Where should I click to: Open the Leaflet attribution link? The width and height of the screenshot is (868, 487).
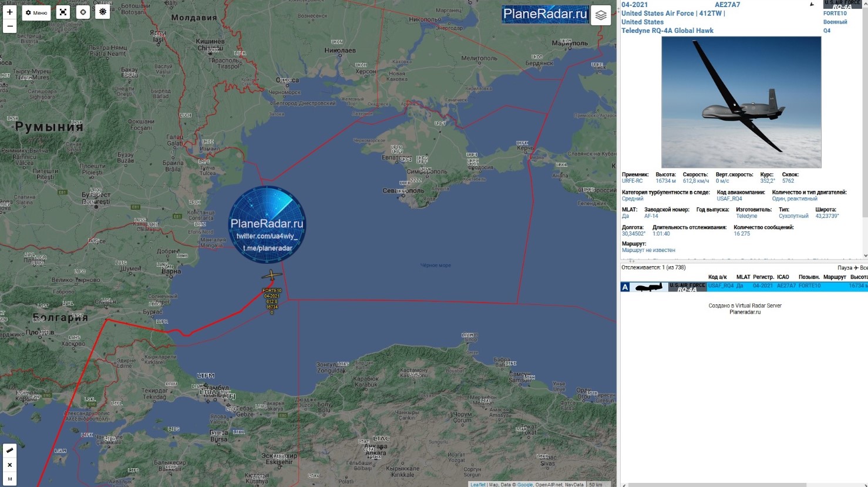tap(478, 485)
